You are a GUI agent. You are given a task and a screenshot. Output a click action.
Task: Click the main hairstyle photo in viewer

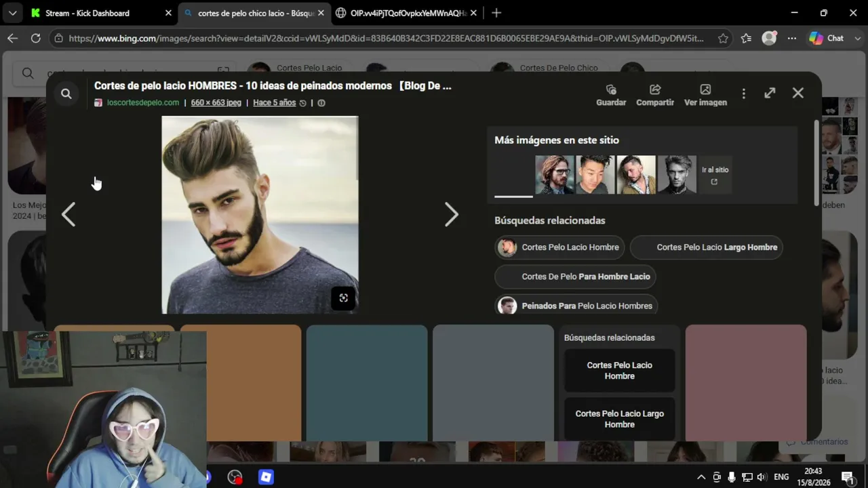pos(260,215)
